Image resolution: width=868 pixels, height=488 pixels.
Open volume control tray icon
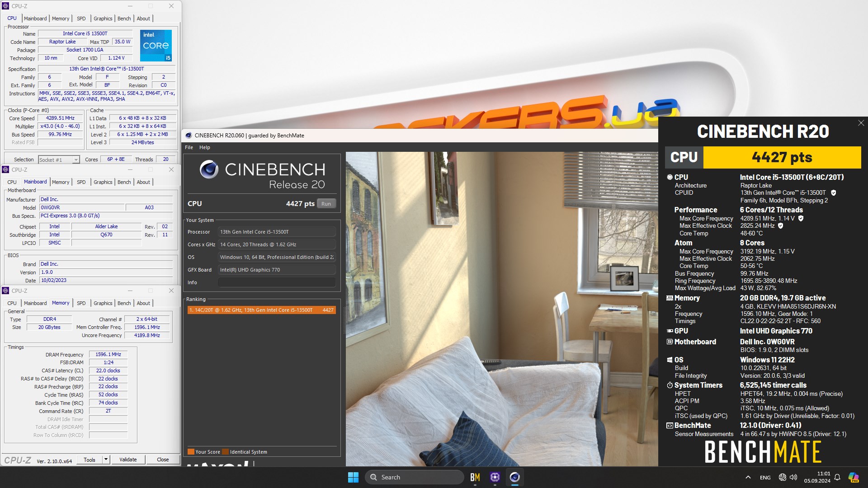point(793,477)
